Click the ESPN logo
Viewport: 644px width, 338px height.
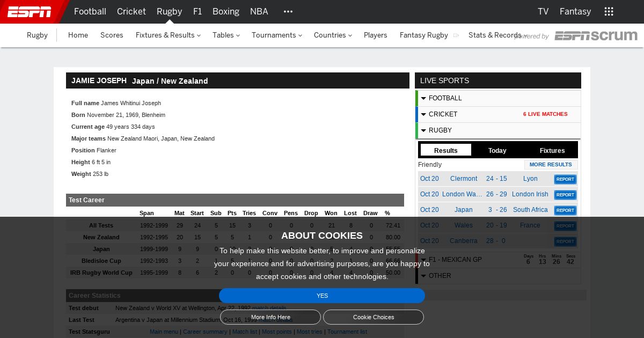pyautogui.click(x=30, y=11)
